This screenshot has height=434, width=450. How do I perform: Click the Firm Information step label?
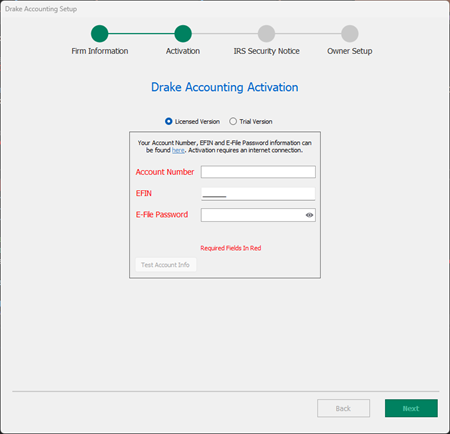100,51
